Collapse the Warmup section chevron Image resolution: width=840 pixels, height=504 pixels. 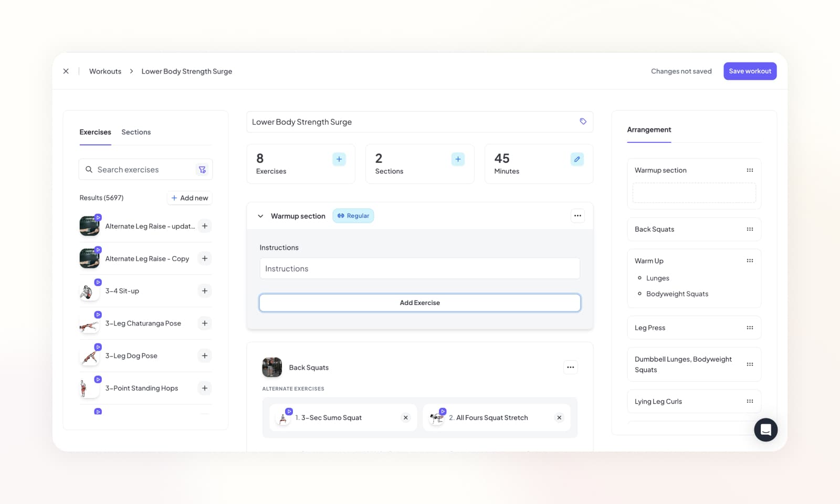260,216
